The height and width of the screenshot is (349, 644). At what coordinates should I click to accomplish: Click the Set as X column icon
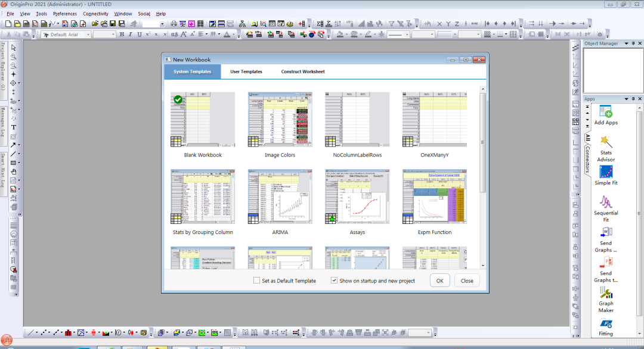439,24
